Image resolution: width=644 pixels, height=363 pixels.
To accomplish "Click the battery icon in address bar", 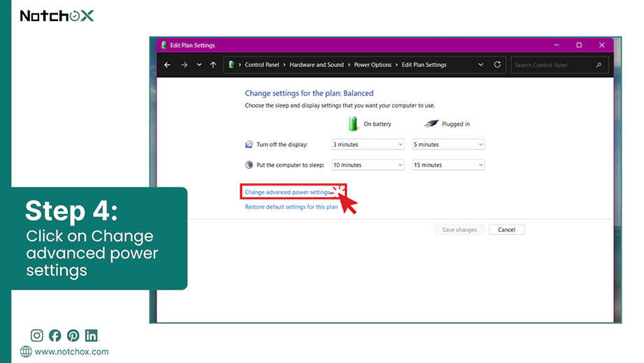I will pos(231,64).
